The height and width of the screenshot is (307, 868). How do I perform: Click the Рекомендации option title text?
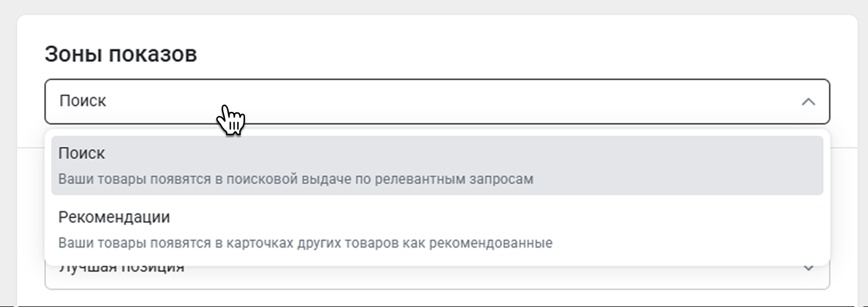114,217
